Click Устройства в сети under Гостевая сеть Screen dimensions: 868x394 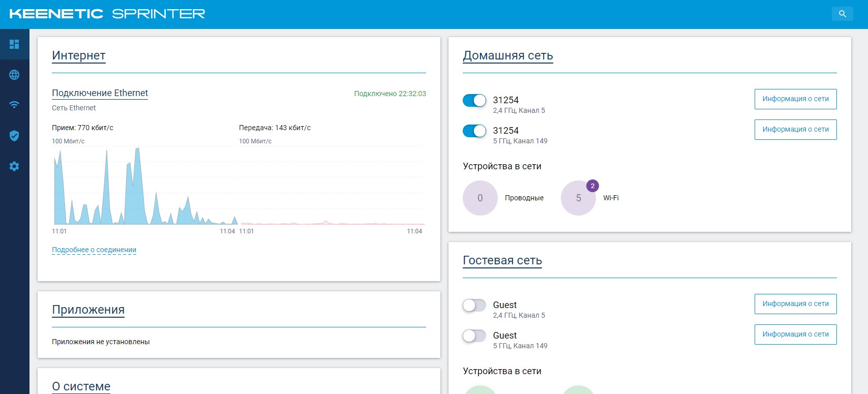pos(502,371)
